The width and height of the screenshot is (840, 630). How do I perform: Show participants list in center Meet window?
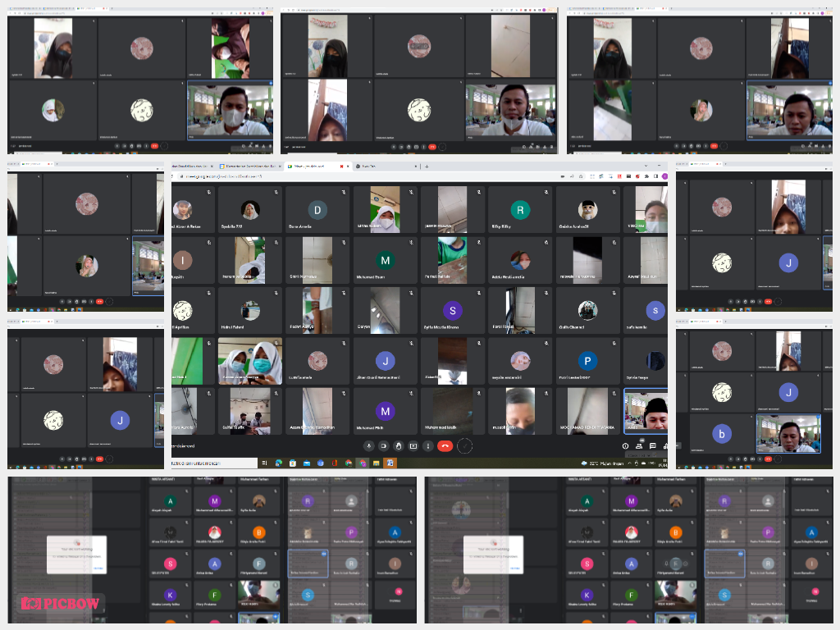639,446
